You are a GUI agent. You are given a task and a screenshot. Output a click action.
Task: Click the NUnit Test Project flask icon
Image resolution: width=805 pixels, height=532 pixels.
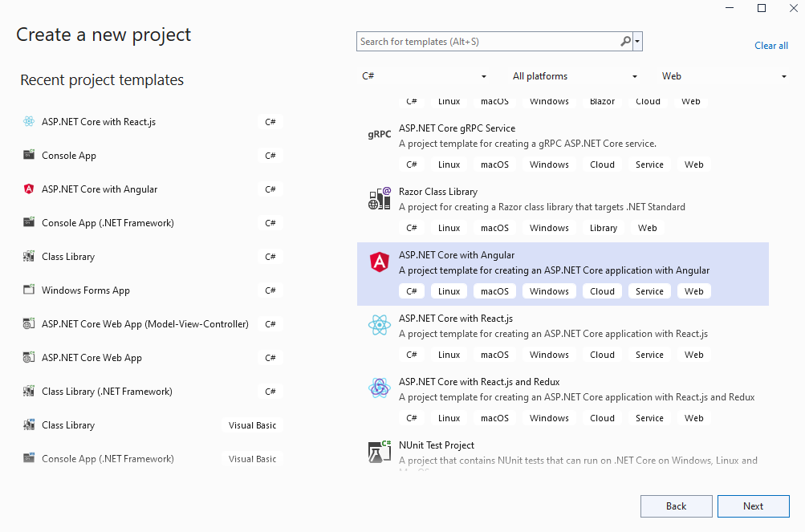[x=379, y=452]
